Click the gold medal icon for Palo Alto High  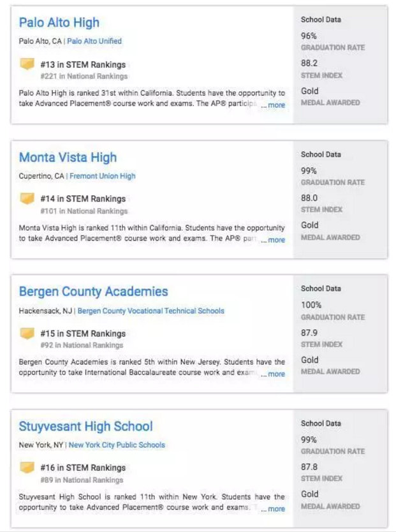coord(27,64)
